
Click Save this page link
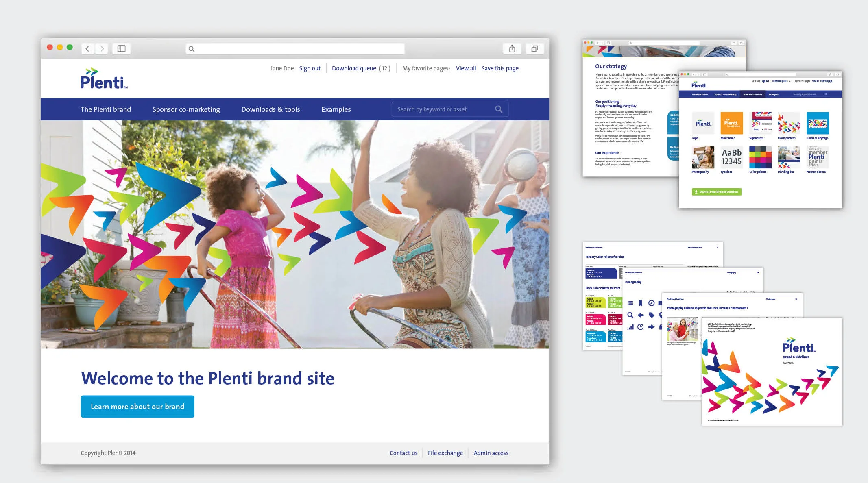[x=500, y=68]
